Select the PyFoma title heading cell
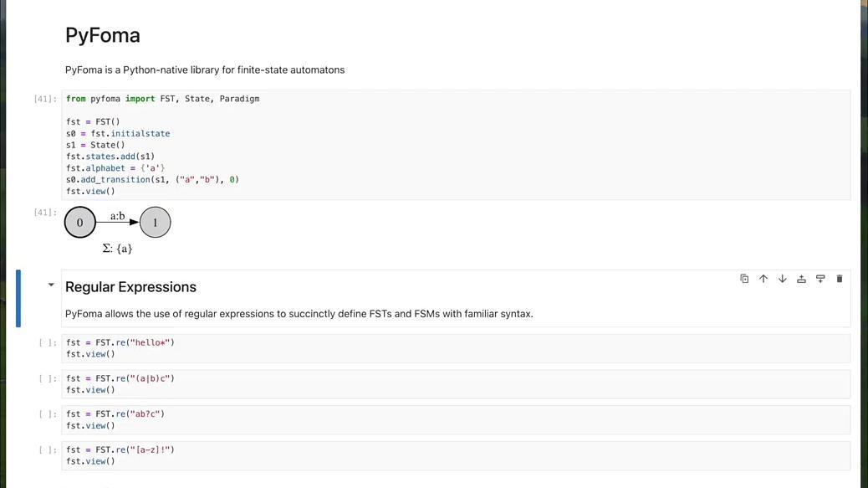 tap(102, 35)
